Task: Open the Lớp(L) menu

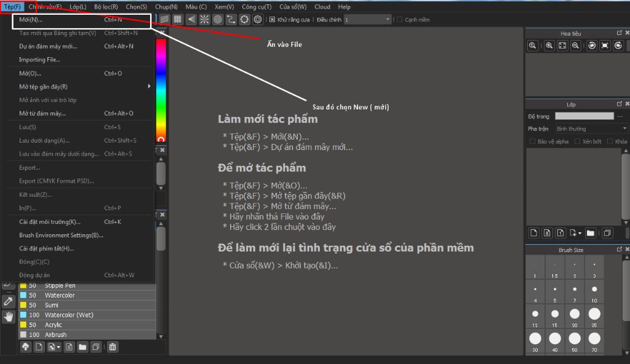Action: click(78, 7)
